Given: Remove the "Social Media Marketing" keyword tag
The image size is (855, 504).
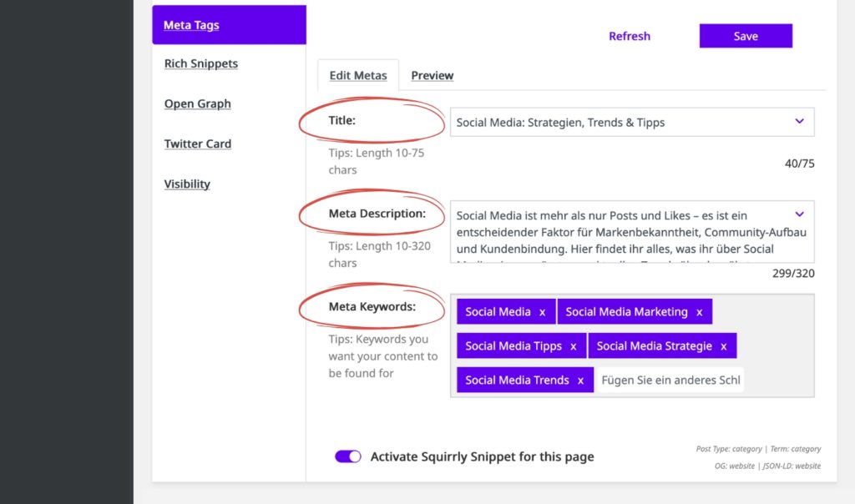Looking at the screenshot, I should tap(700, 311).
